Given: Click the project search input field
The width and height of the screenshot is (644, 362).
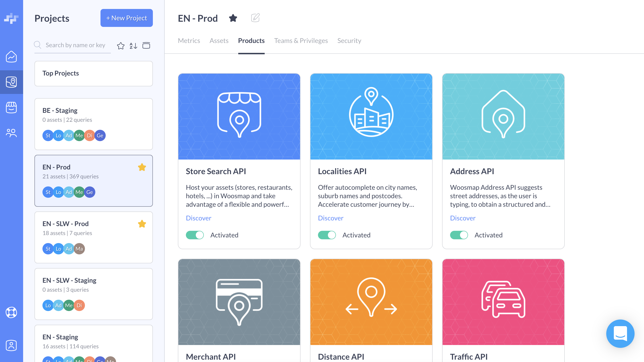Looking at the screenshot, I should point(75,45).
